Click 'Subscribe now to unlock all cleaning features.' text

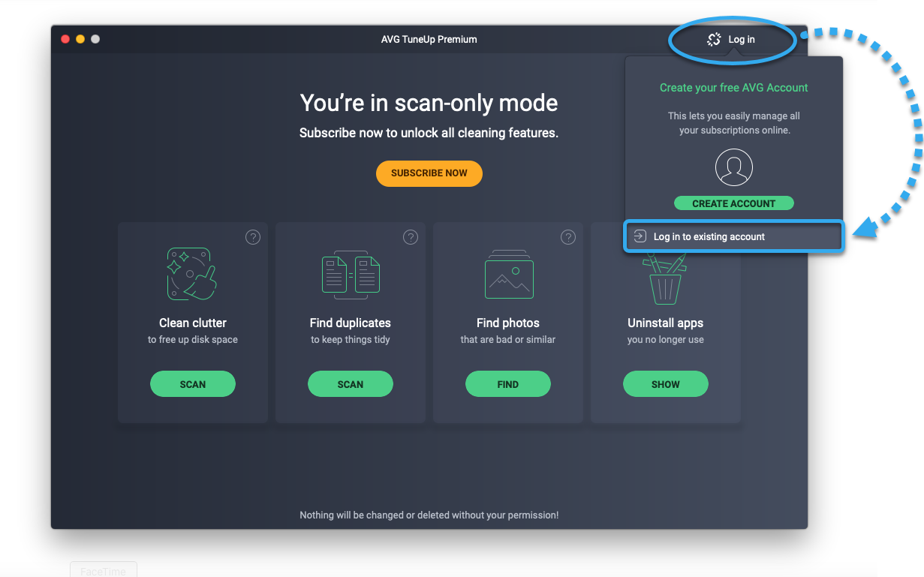[429, 133]
